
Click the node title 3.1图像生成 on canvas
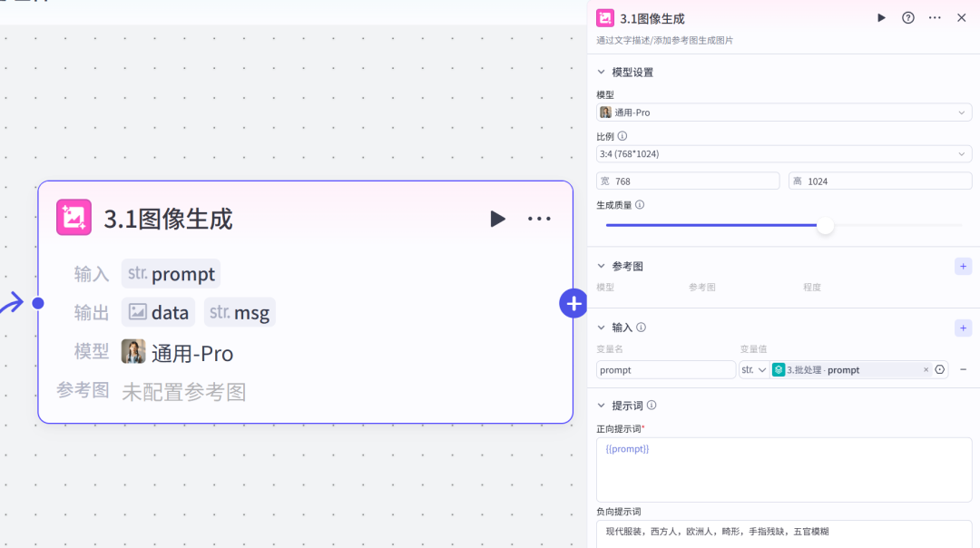(x=168, y=219)
